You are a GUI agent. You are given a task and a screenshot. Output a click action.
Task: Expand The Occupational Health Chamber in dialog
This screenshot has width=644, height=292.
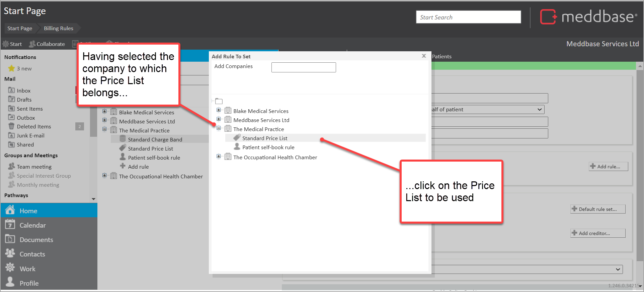[x=219, y=156]
